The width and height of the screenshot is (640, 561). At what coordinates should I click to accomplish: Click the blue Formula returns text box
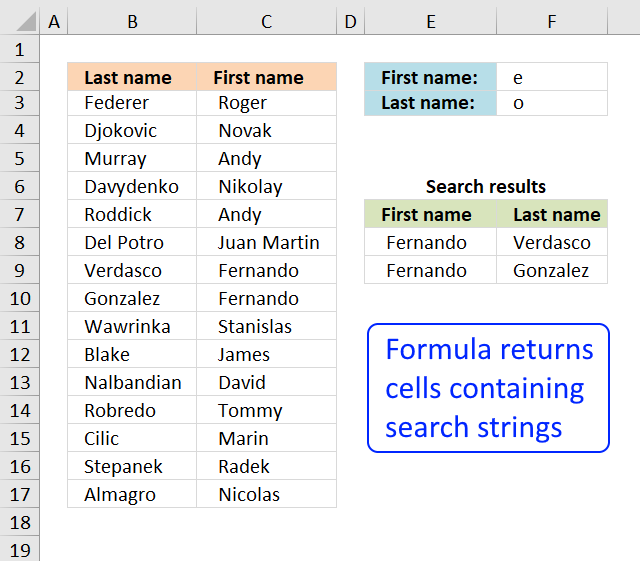pyautogui.click(x=488, y=388)
